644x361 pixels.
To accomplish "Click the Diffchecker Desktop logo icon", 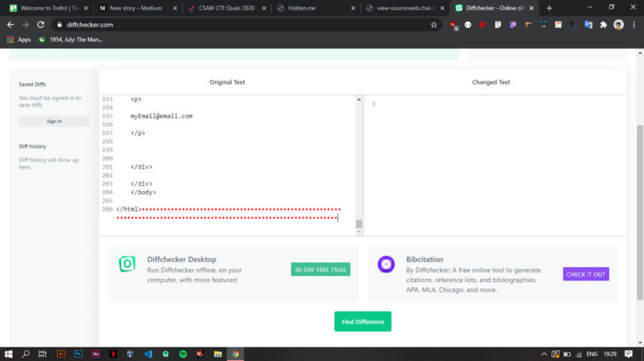I will 127,264.
